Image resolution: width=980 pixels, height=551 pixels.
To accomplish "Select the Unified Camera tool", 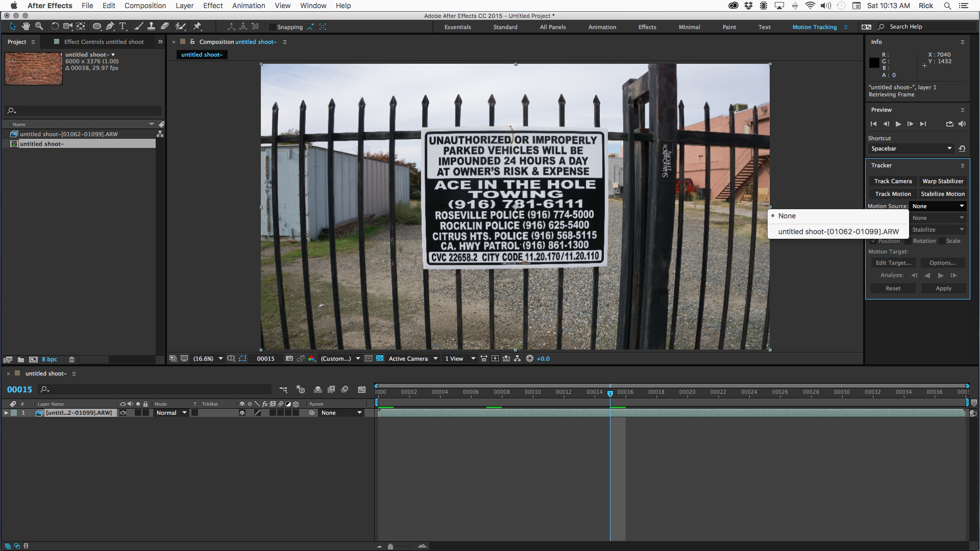I will (x=67, y=27).
